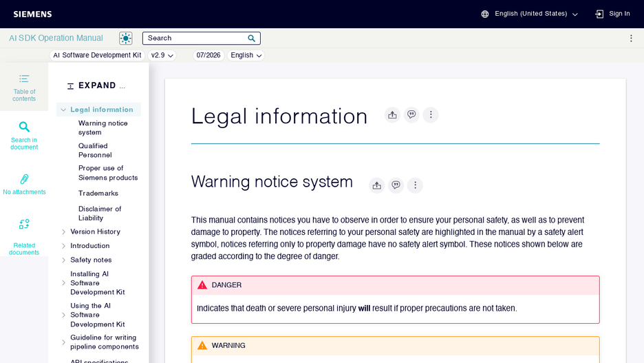Expand Installing AI Software Development Kit chevron
The image size is (644, 363).
(63, 283)
